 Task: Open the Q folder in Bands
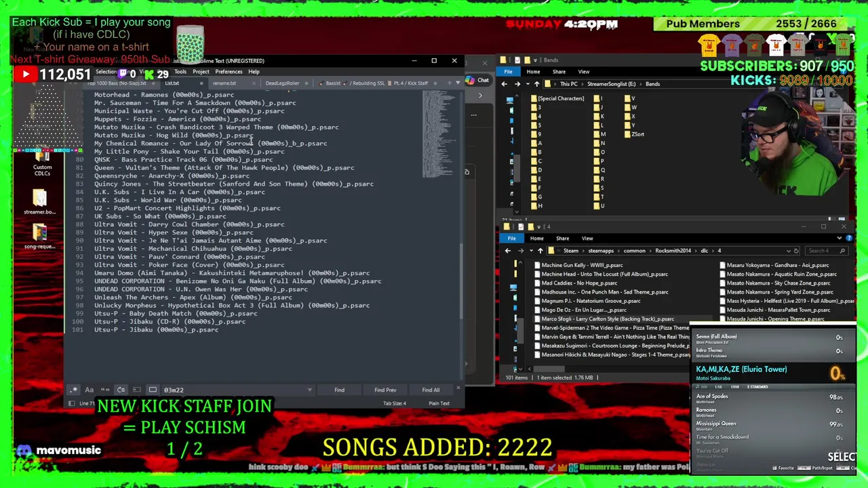[598, 170]
